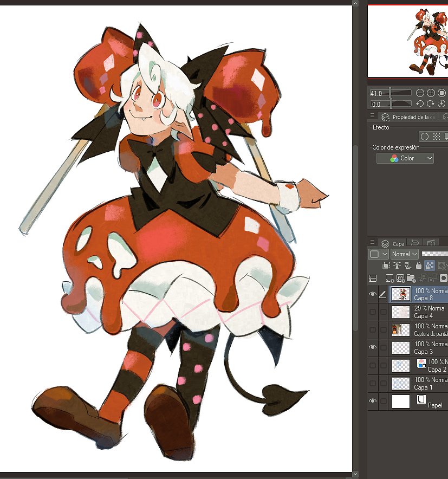The image size is (448, 479).
Task: Open the Color expression color dropdown
Action: (405, 158)
